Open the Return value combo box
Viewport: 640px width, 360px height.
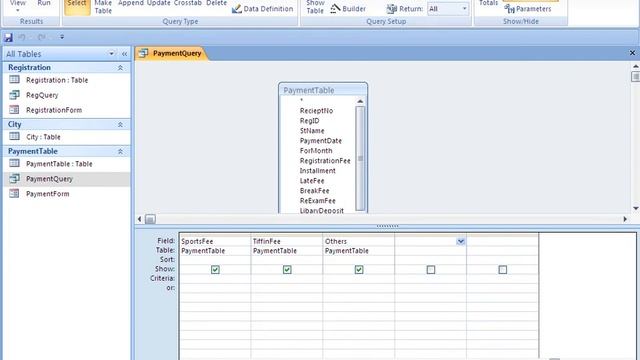point(448,9)
